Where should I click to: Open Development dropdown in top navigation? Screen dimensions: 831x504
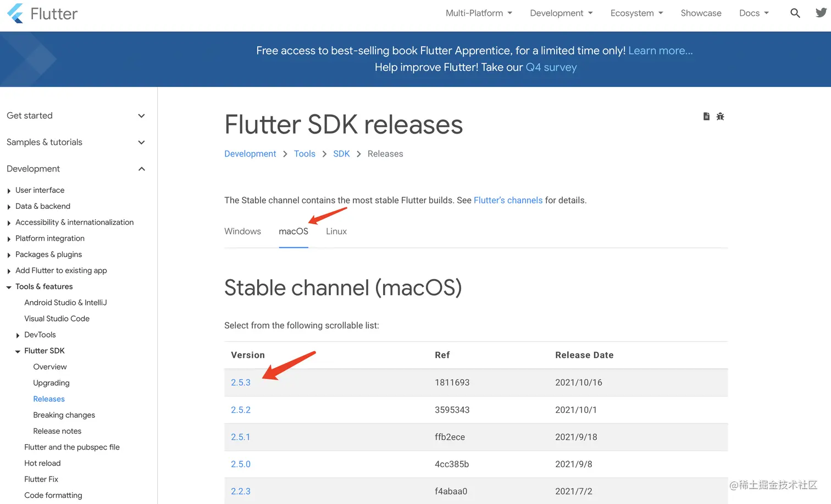[561, 13]
